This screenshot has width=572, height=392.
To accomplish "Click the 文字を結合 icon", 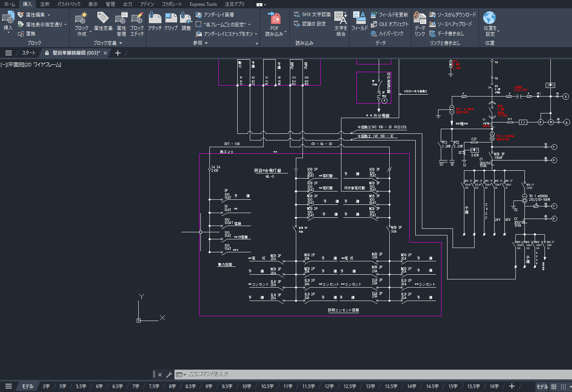I will (341, 18).
